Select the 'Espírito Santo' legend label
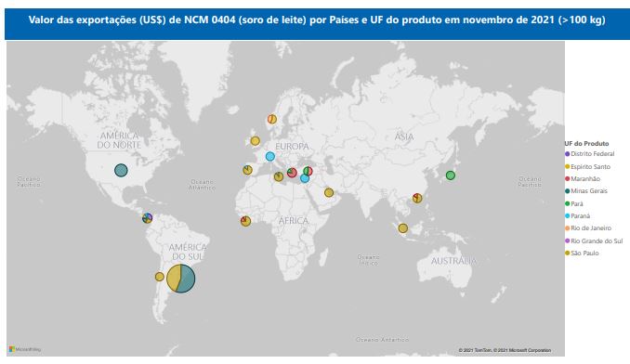Viewport: 630px width, 364px height. (x=591, y=166)
